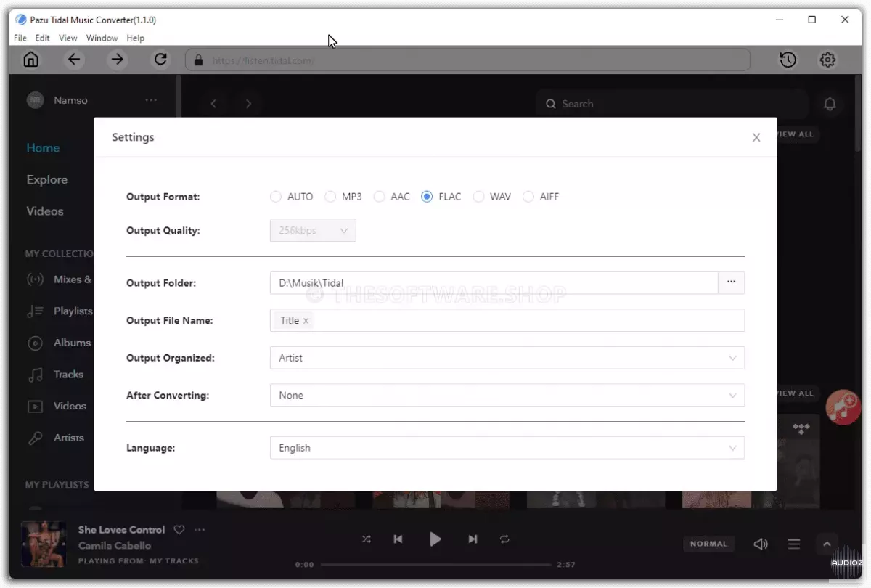Remove the Title tag from file name
The width and height of the screenshot is (871, 588).
point(306,321)
